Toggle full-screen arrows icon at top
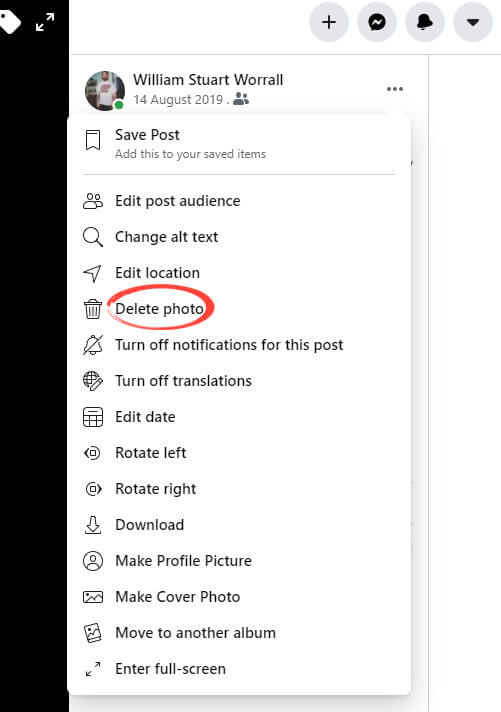Viewport: 501px width, 712px height. click(x=45, y=22)
